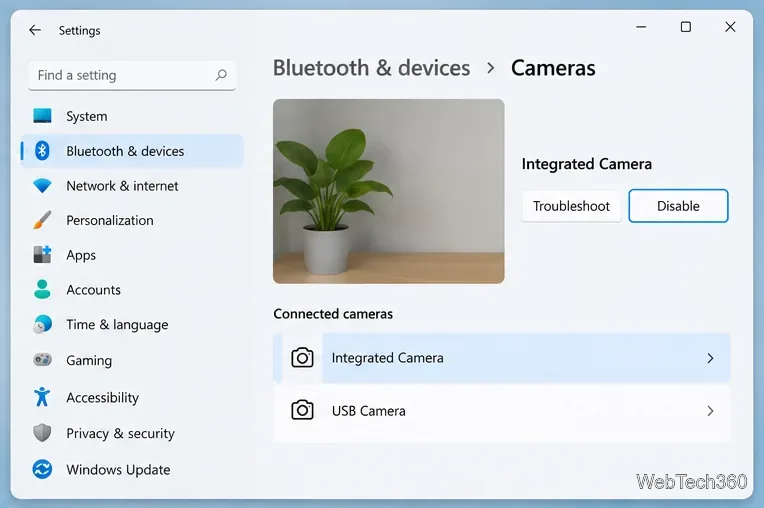Click the Accounts person icon

pyautogui.click(x=42, y=289)
